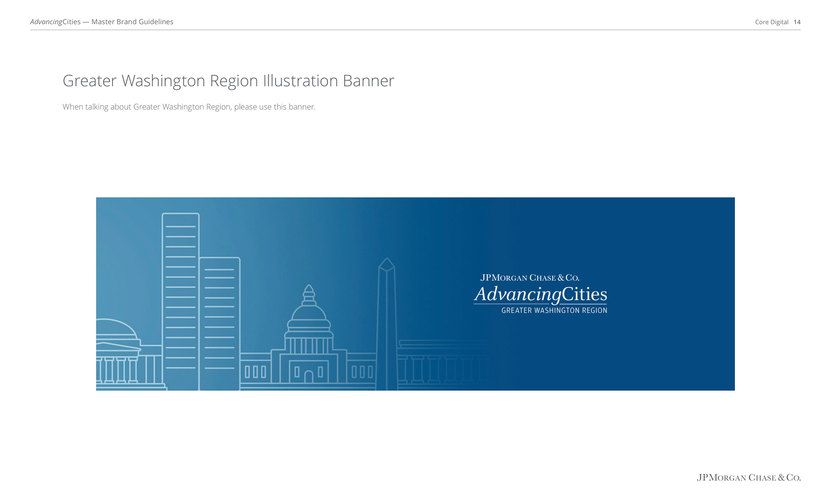Click page number '14'
Image resolution: width=831 pixels, height=504 pixels.
click(x=797, y=22)
